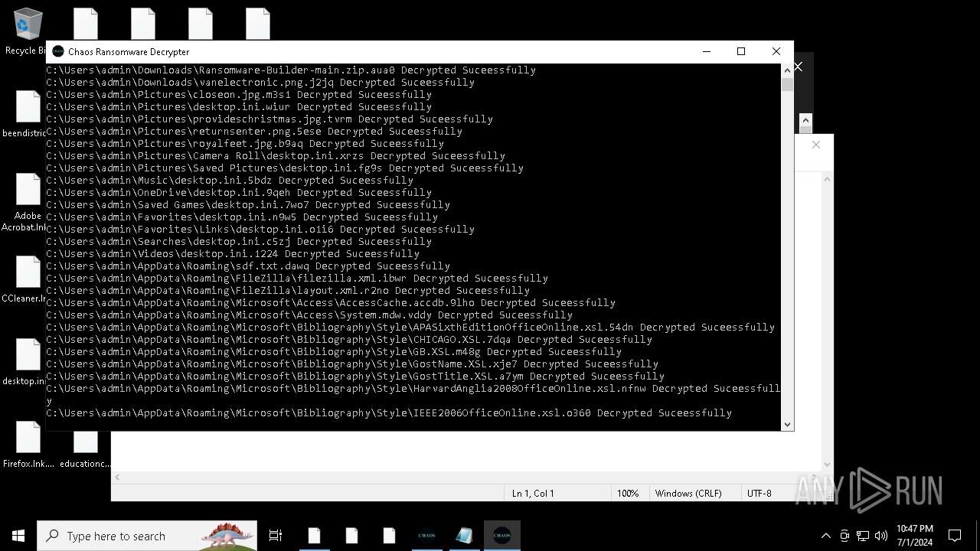Click the Ransomware-Builder-main.zip.aua0 line
Image resolution: width=980 pixels, height=551 pixels.
pyautogui.click(x=291, y=70)
